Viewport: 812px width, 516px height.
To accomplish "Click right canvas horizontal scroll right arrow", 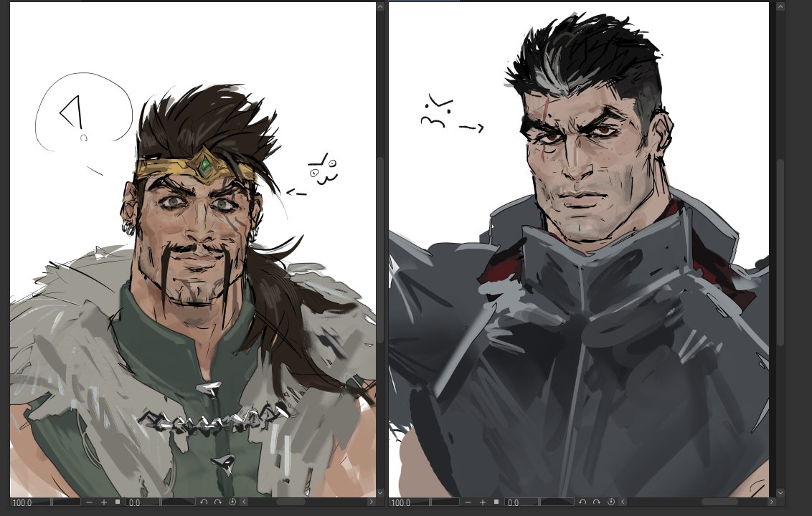I will pyautogui.click(x=772, y=502).
